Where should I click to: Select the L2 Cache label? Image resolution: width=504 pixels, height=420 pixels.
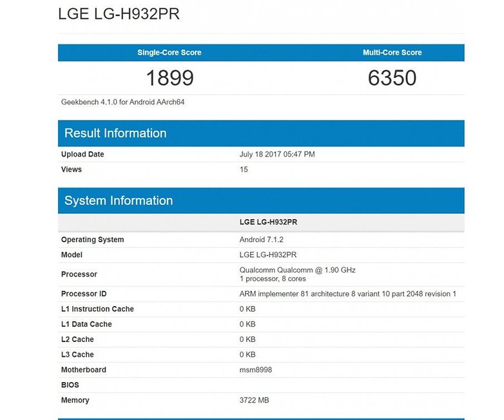77,339
